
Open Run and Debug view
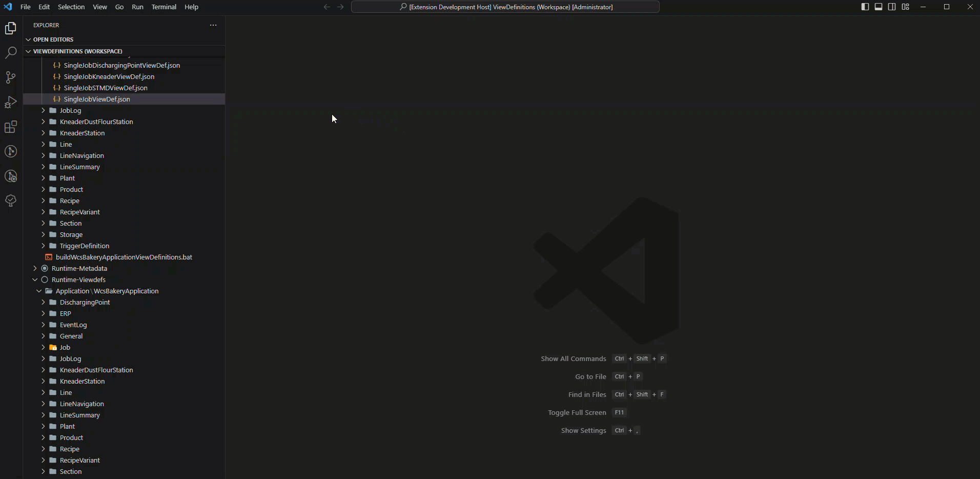click(x=11, y=102)
